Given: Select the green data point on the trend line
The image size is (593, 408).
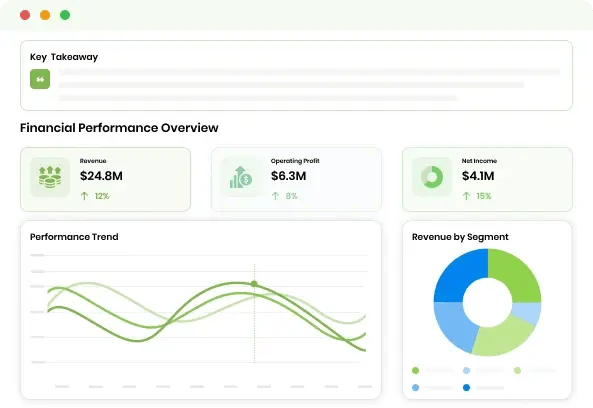Looking at the screenshot, I should point(254,284).
